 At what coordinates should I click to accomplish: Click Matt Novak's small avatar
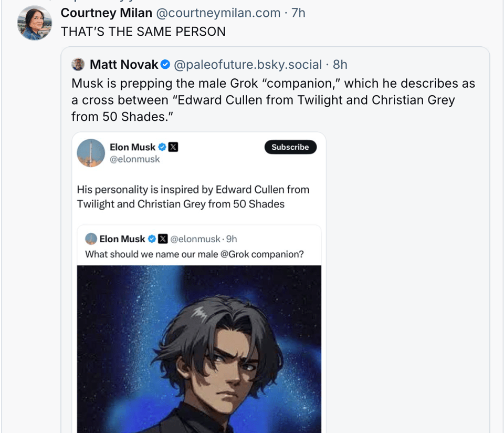click(78, 65)
